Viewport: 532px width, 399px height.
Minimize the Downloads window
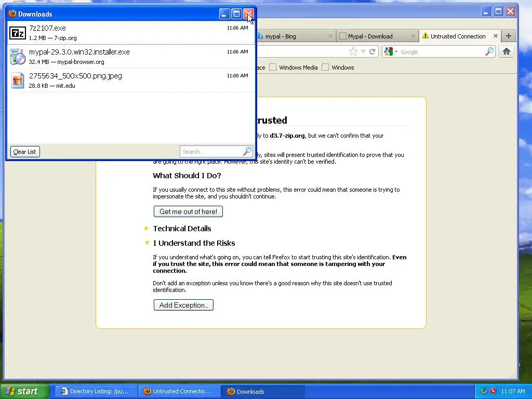click(x=224, y=14)
